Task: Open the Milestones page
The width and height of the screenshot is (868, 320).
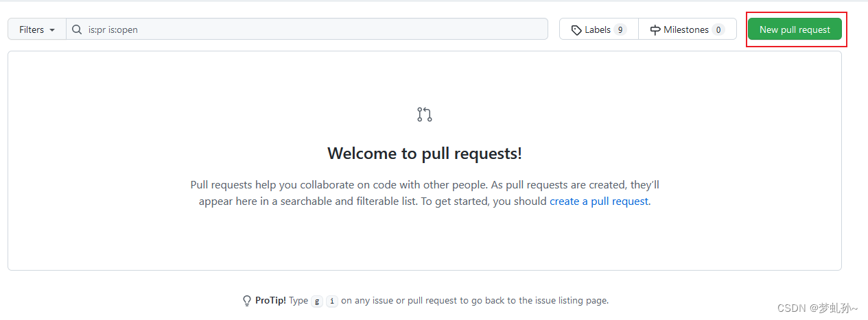Action: (688, 29)
